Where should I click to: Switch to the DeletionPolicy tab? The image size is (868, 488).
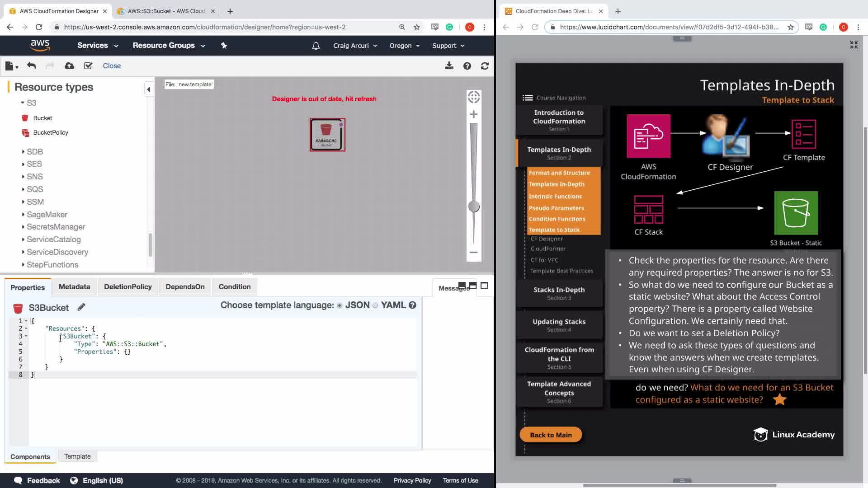coord(127,286)
